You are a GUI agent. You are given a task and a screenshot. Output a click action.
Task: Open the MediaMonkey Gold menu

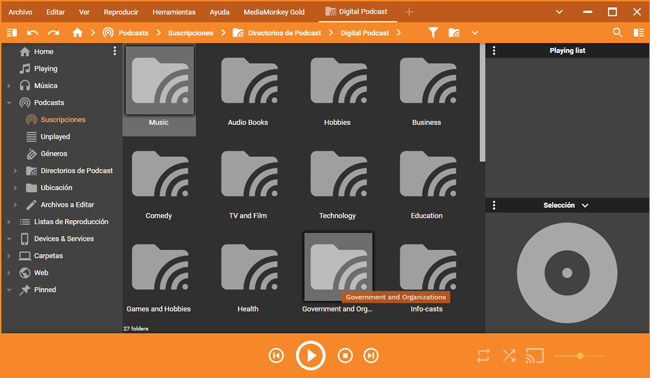[x=274, y=12]
